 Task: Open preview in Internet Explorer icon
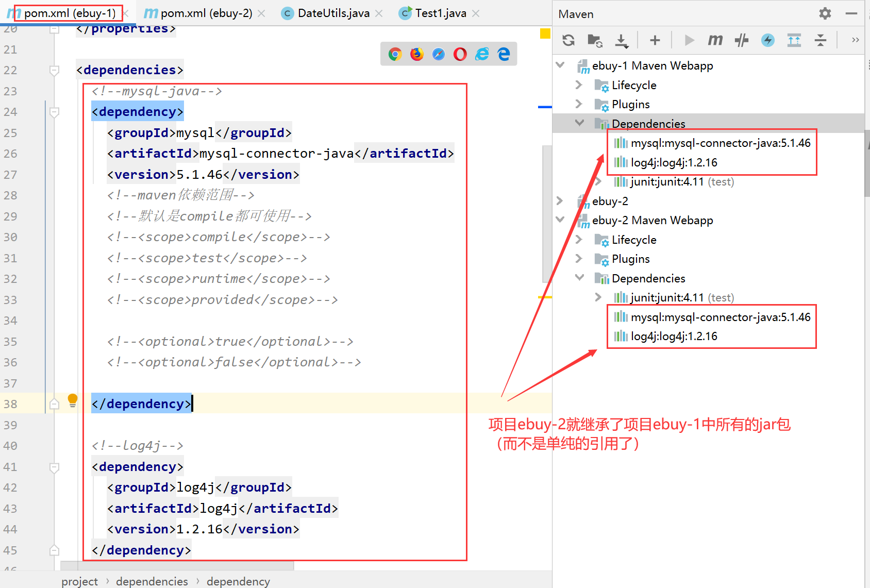[482, 54]
